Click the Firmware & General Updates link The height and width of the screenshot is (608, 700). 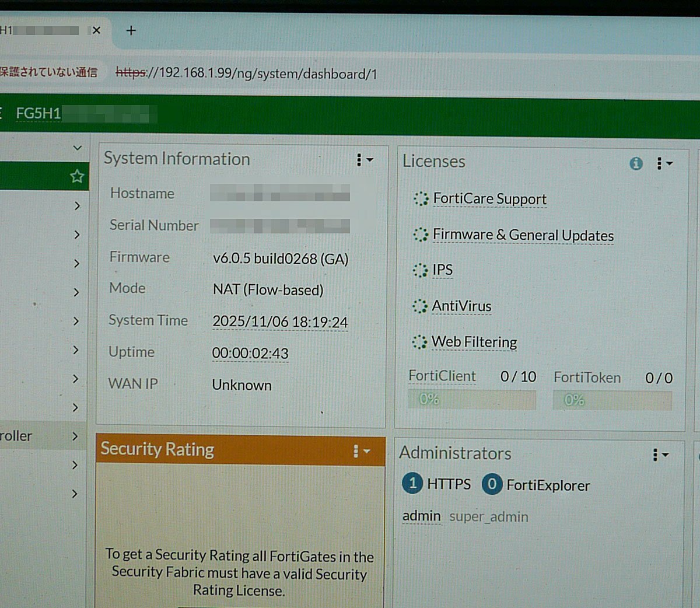[x=523, y=235]
